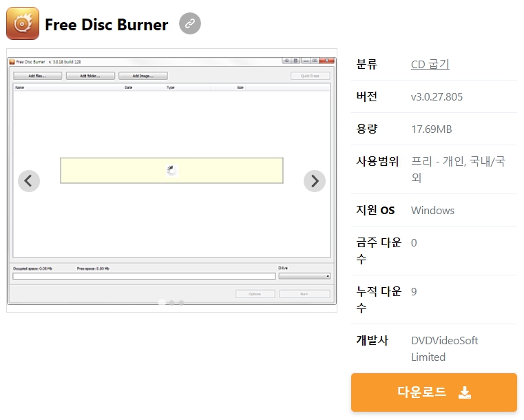Click the 사용범위 label

[377, 161]
